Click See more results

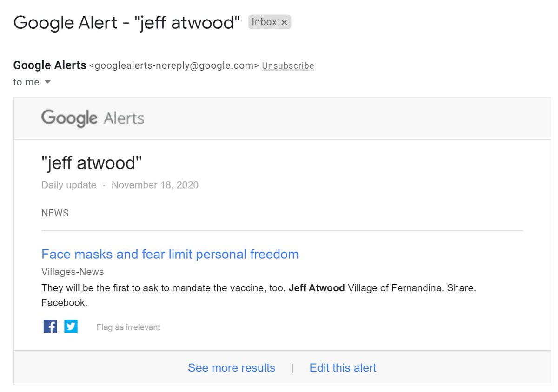click(x=232, y=368)
